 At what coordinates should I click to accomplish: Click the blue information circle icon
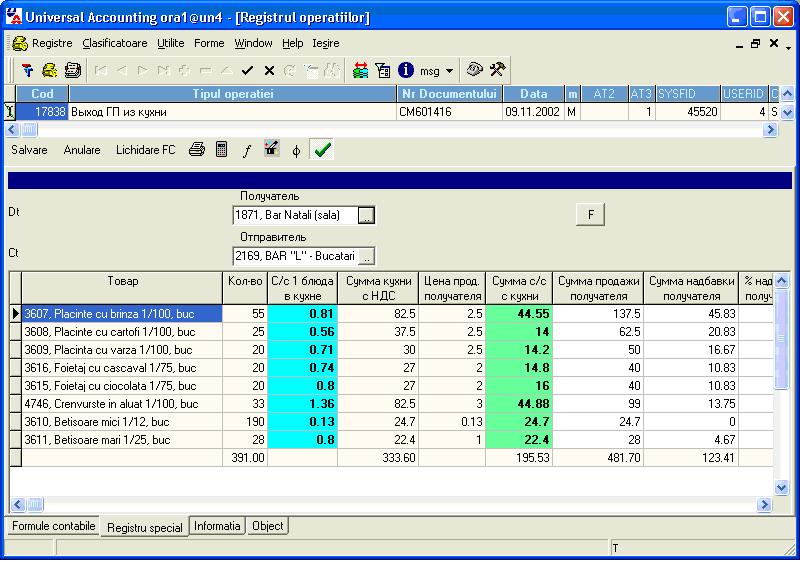coord(406,70)
